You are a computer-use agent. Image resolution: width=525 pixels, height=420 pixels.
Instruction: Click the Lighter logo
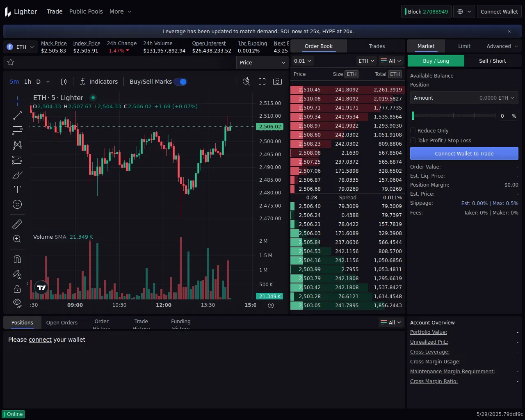(x=21, y=11)
